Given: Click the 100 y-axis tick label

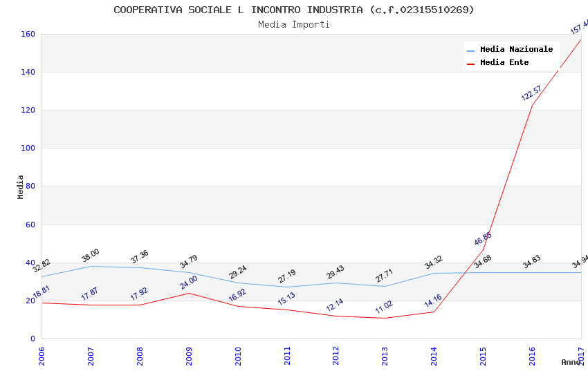Looking at the screenshot, I should coord(28,148).
